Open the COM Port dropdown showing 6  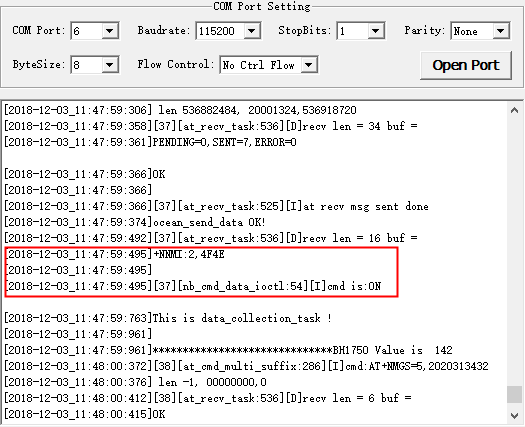tap(110, 31)
